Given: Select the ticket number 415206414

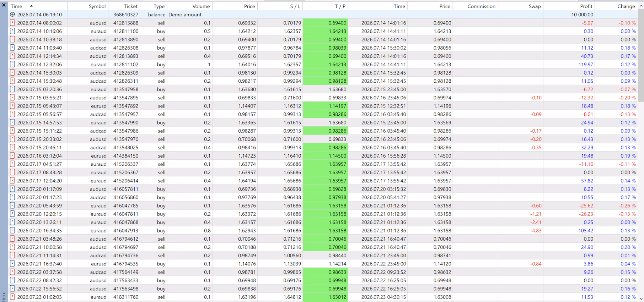Looking at the screenshot, I should (126, 181).
